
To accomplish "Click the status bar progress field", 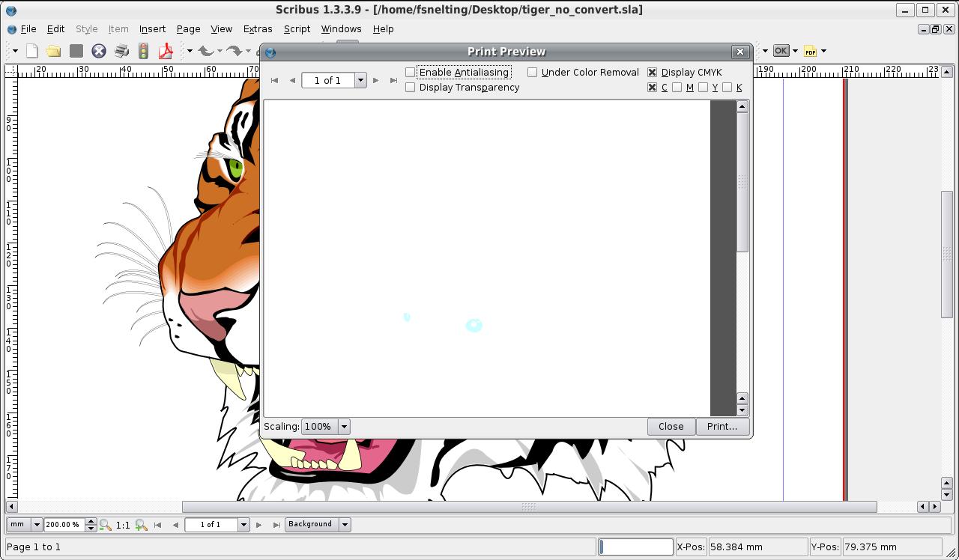I will coord(636,547).
